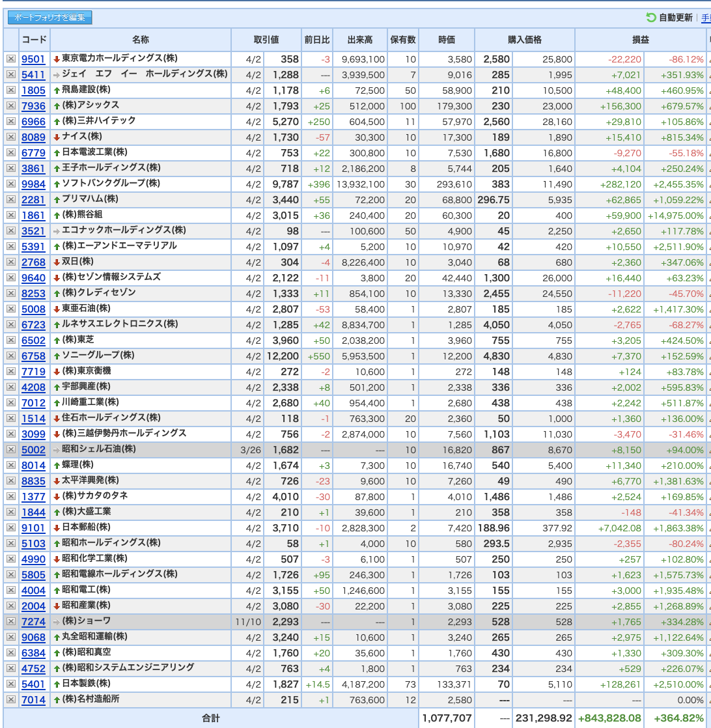
Task: Click the purchase price 296.75
Action: click(x=494, y=200)
